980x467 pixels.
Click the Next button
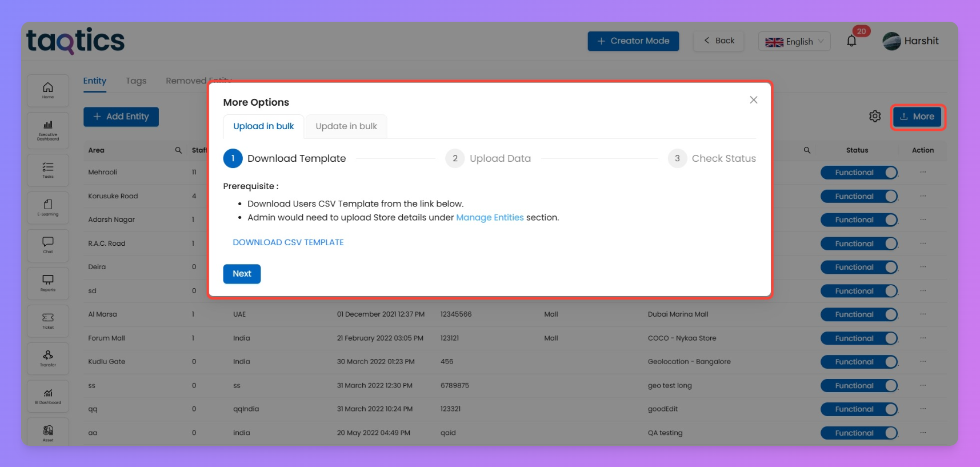coord(242,274)
